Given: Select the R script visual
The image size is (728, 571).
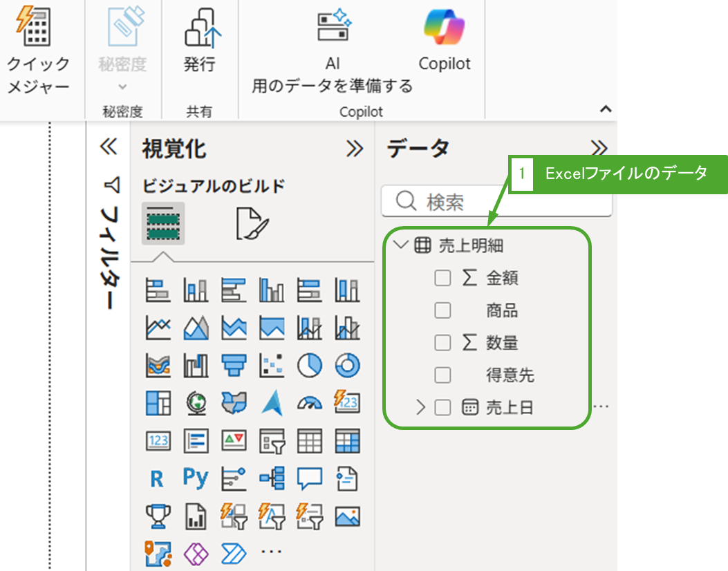Looking at the screenshot, I should tap(157, 478).
